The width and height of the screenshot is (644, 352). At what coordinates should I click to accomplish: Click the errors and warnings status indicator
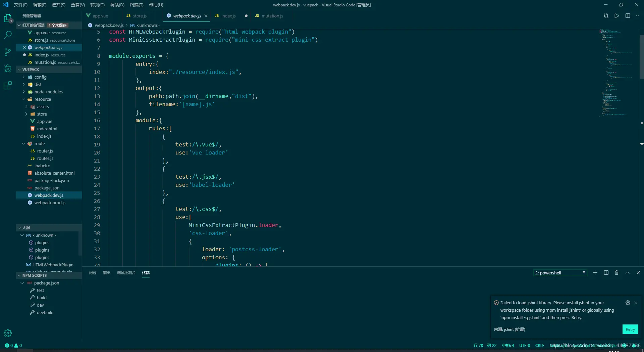click(13, 345)
